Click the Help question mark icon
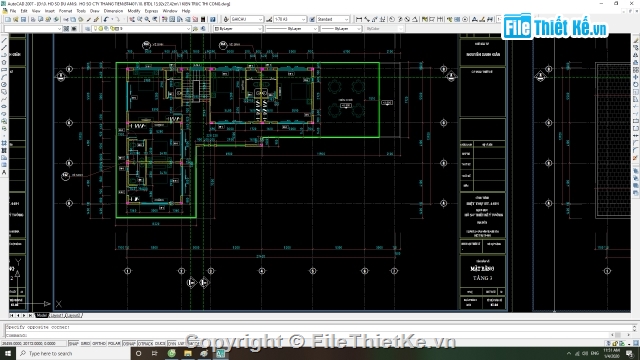Image resolution: width=640 pixels, height=360 pixels. 213,19
